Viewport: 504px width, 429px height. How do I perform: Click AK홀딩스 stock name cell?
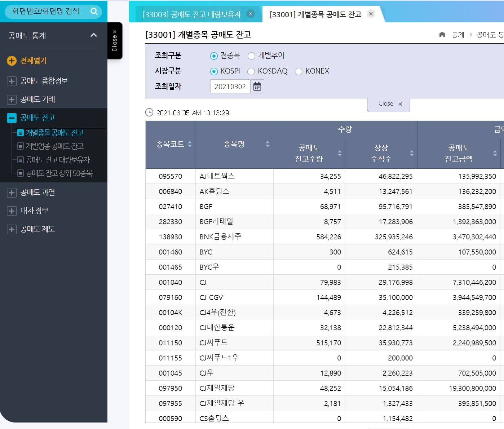point(234,191)
